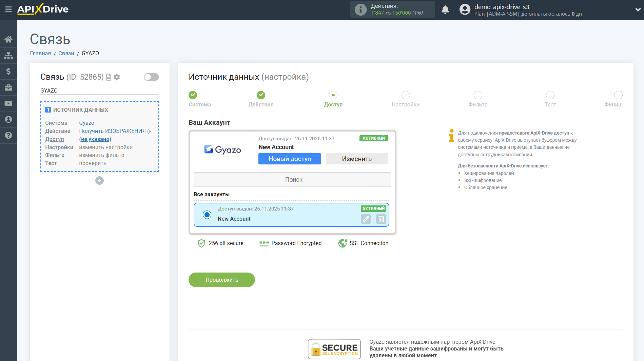Open the briefcase services icon in sidebar

[x=8, y=87]
